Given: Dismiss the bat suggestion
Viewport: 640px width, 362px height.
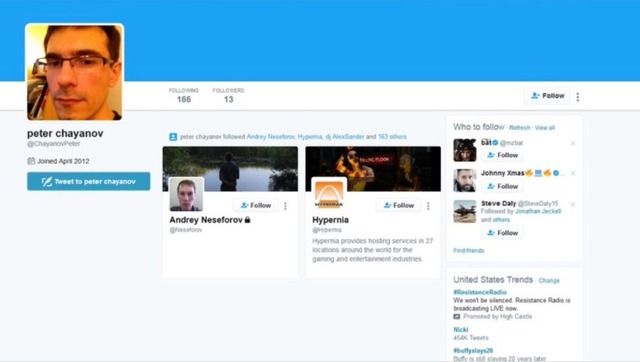Looking at the screenshot, I should click(573, 143).
